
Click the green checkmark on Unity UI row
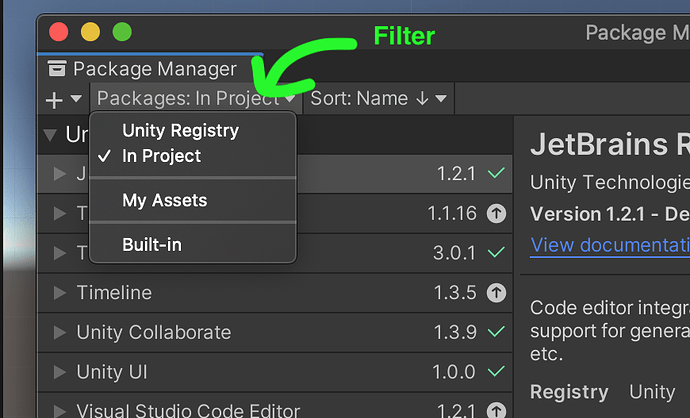coord(496,373)
